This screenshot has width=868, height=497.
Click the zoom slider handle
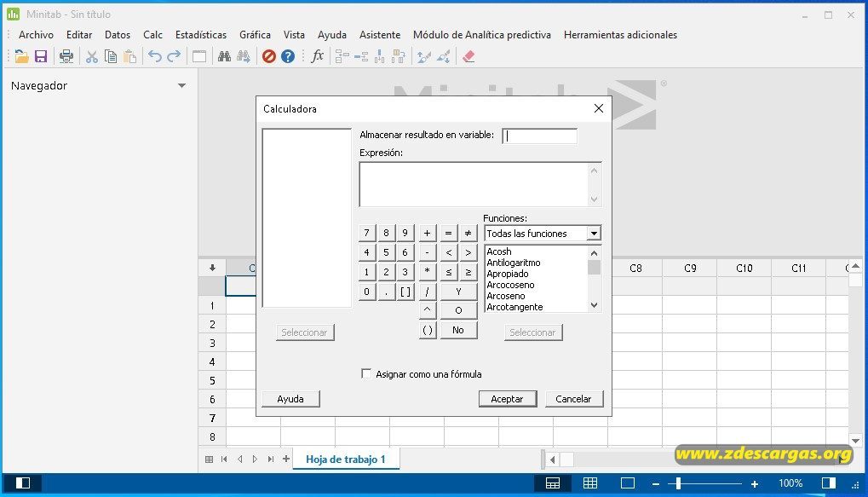click(677, 483)
